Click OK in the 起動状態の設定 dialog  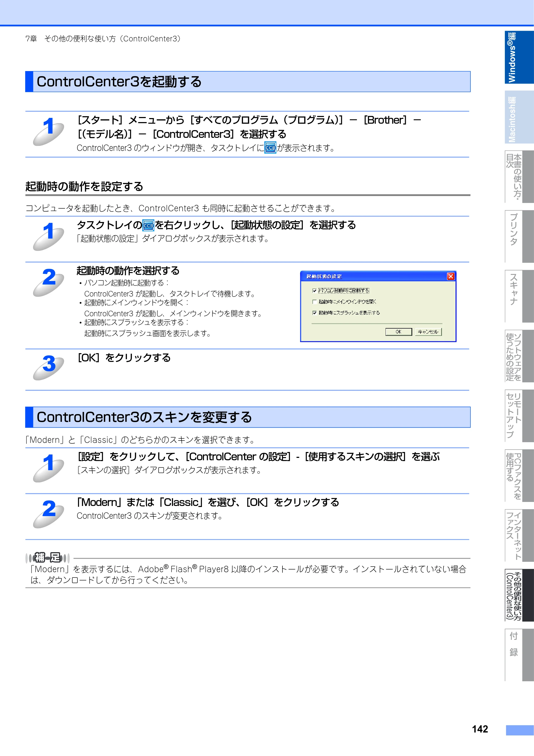tap(398, 332)
